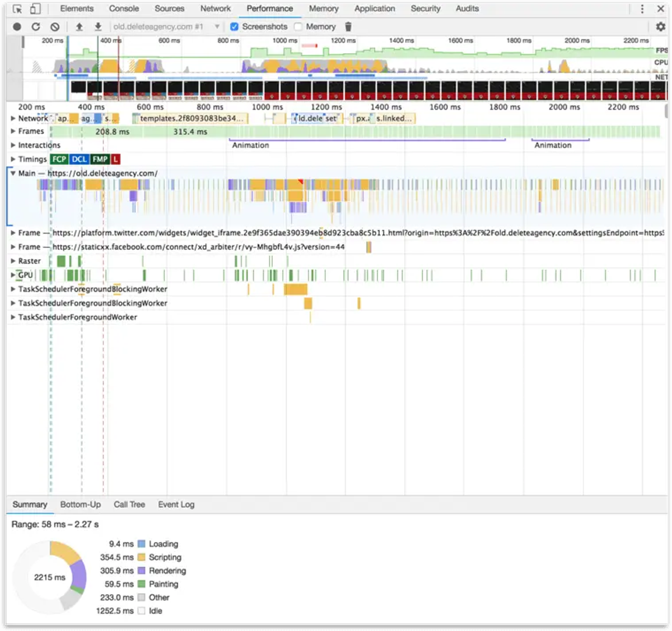
Task: Click the save profile download arrow
Action: (x=98, y=26)
